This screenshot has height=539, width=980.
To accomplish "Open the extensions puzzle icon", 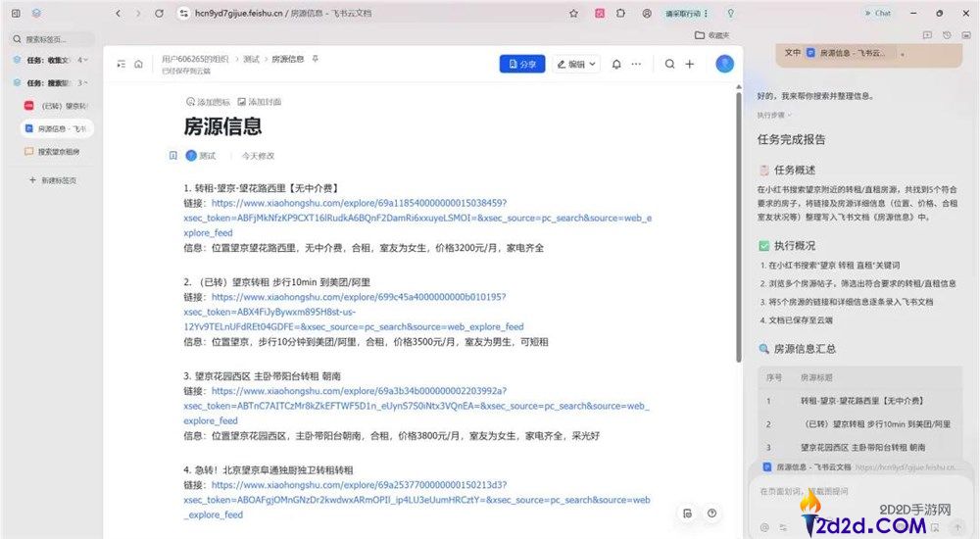I will coord(620,13).
